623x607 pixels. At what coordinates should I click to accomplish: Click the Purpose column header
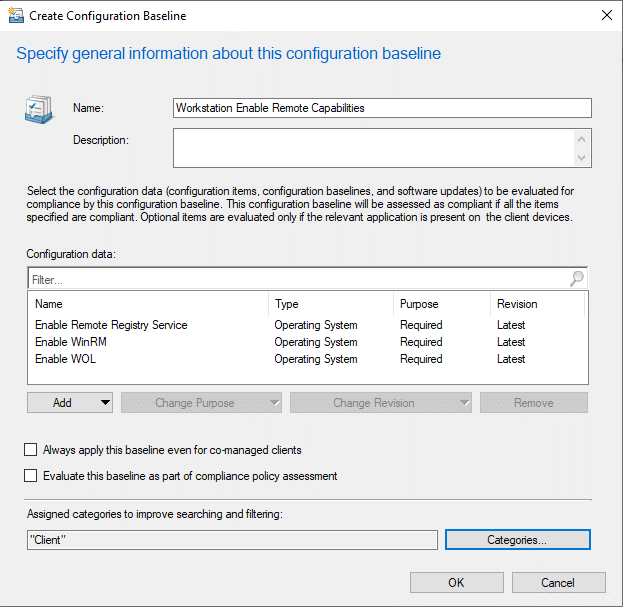pyautogui.click(x=418, y=304)
